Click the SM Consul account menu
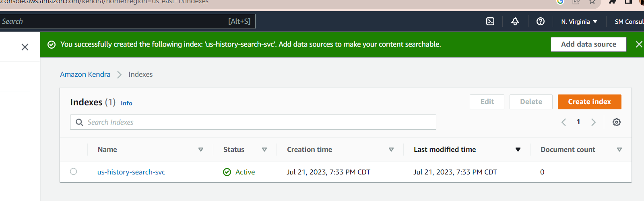Screen dimensions: 644x201 click(629, 22)
